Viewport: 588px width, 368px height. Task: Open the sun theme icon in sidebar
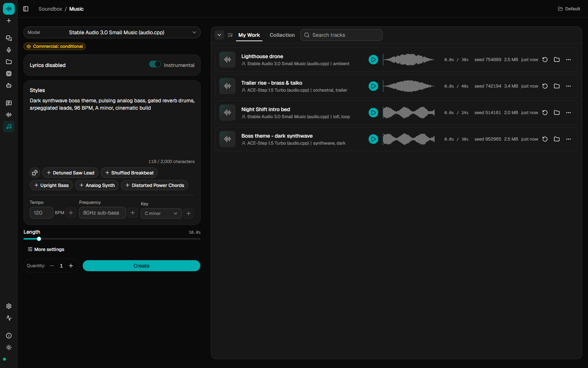pyautogui.click(x=9, y=347)
